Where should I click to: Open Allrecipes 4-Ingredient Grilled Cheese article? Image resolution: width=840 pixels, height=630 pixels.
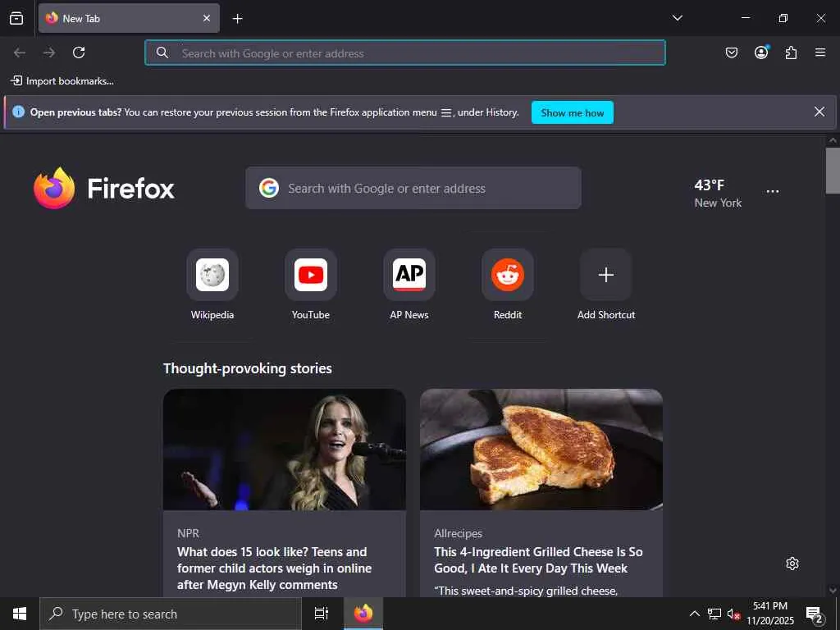coord(538,559)
